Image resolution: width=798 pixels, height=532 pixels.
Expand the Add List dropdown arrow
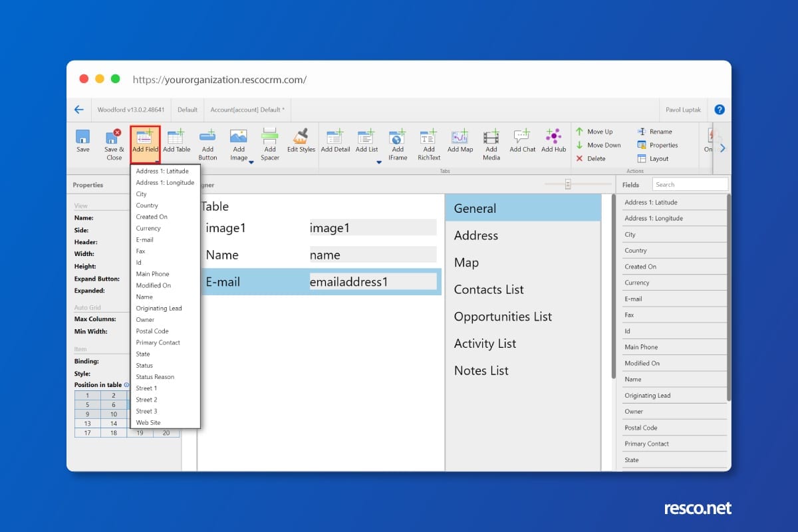[379, 162]
